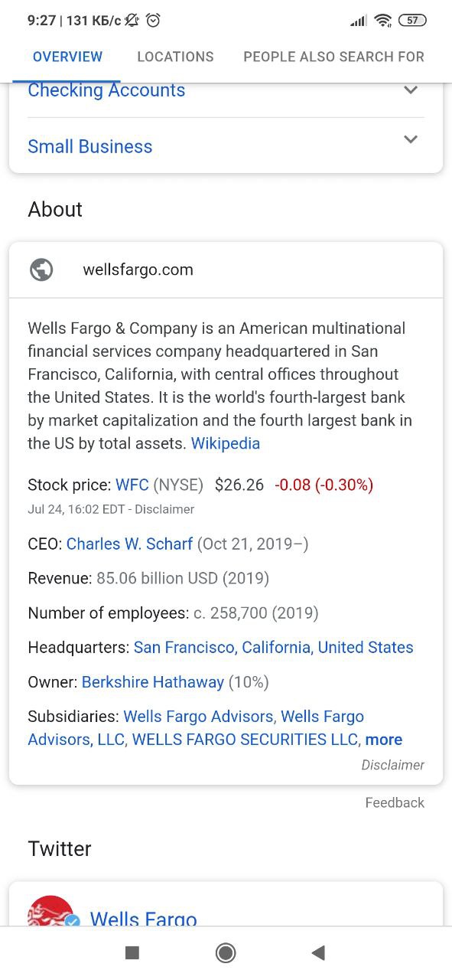Follow the Berkshire Hathaway owner link
The width and height of the screenshot is (452, 980).
153,681
